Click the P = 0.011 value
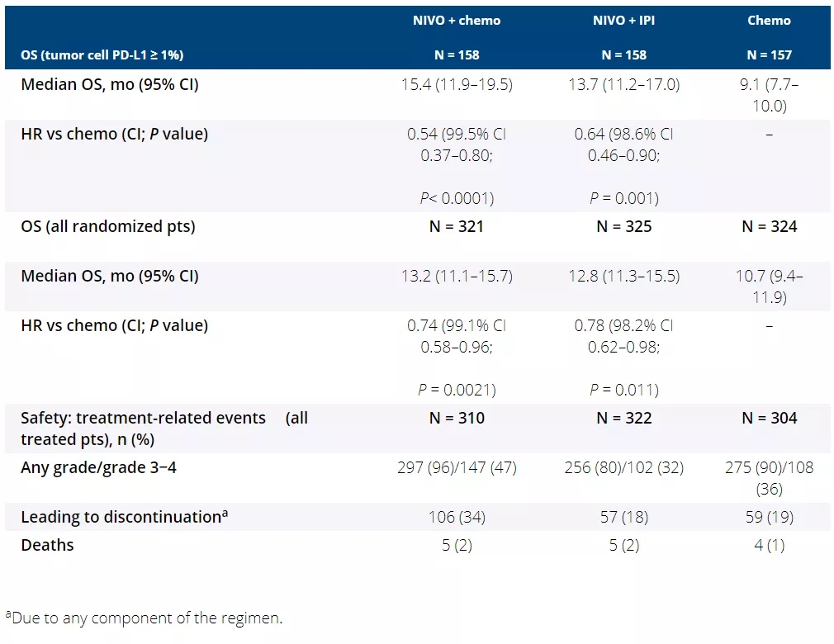This screenshot has width=834, height=644. [624, 390]
